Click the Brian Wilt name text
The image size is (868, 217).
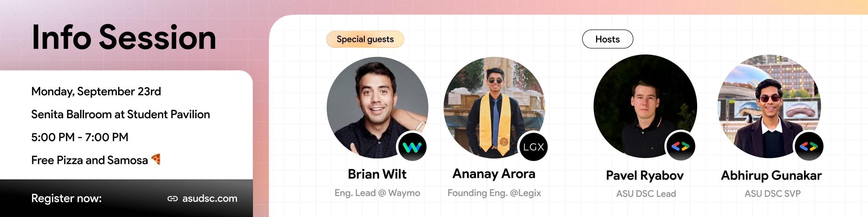[377, 174]
